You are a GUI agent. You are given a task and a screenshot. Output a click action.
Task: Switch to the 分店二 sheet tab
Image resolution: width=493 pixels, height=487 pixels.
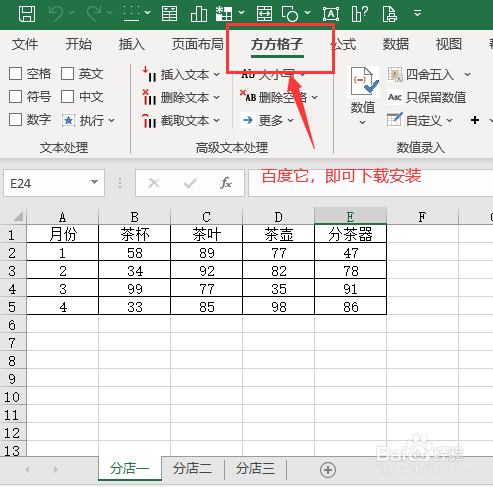(x=192, y=469)
